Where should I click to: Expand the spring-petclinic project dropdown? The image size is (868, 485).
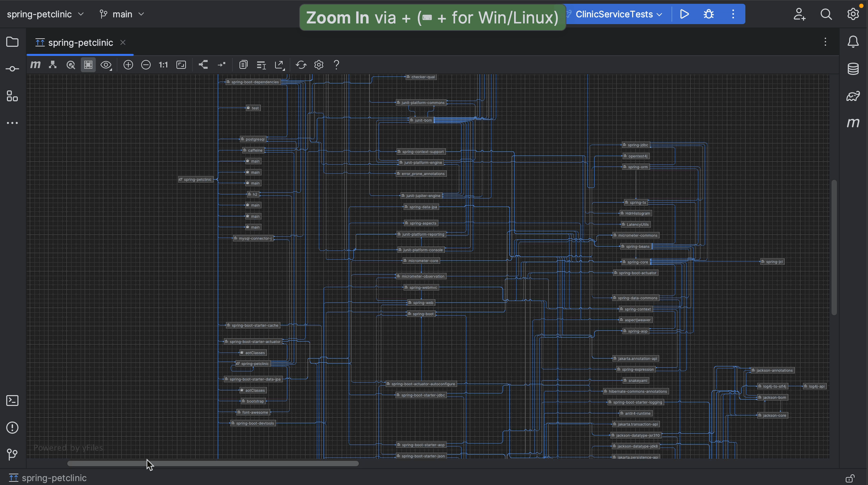[81, 14]
